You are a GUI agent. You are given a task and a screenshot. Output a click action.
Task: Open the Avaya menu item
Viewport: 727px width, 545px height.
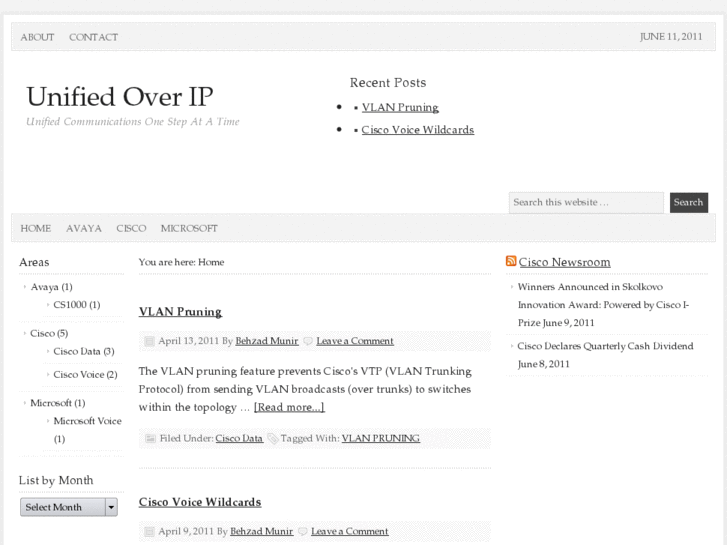pyautogui.click(x=83, y=228)
